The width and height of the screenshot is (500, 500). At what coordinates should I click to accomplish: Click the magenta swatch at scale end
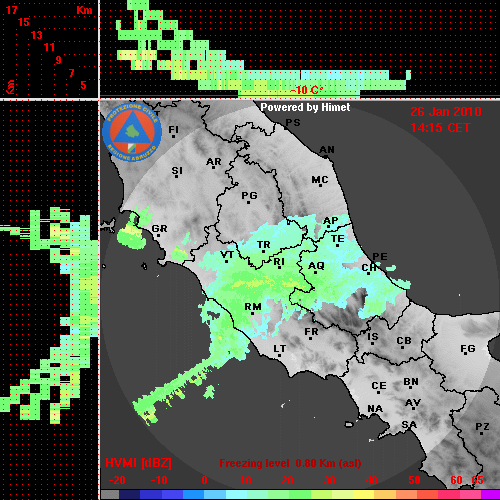(490, 494)
